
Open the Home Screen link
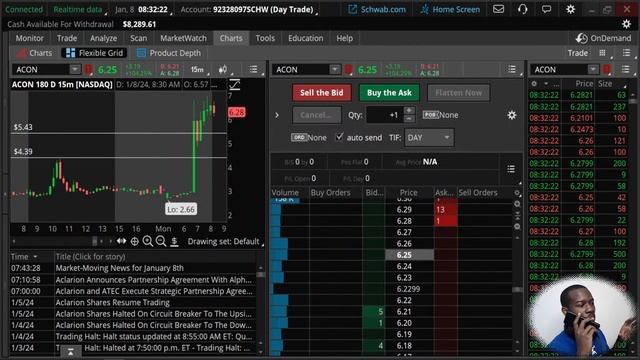coord(450,9)
